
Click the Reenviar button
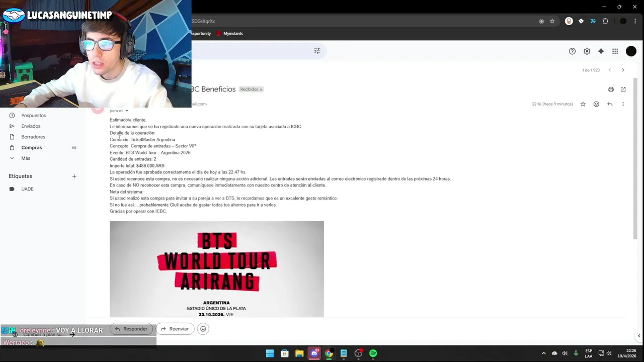pyautogui.click(x=175, y=329)
